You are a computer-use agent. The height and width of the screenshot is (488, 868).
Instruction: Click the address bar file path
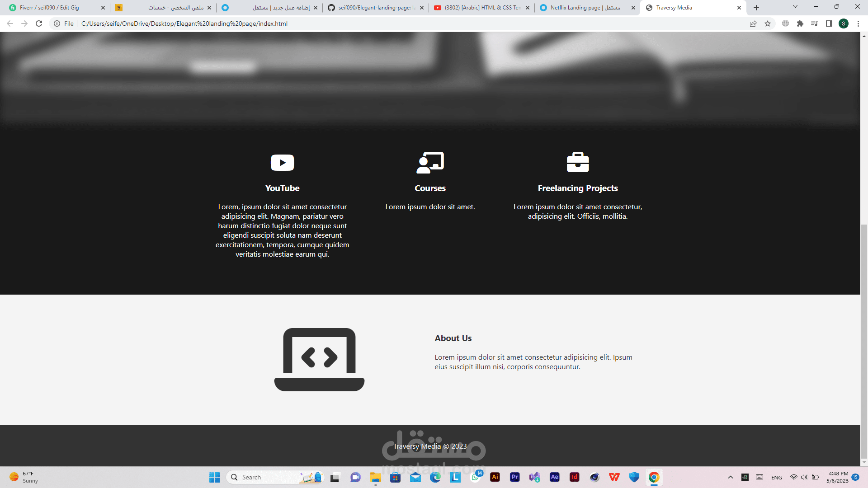coord(184,23)
